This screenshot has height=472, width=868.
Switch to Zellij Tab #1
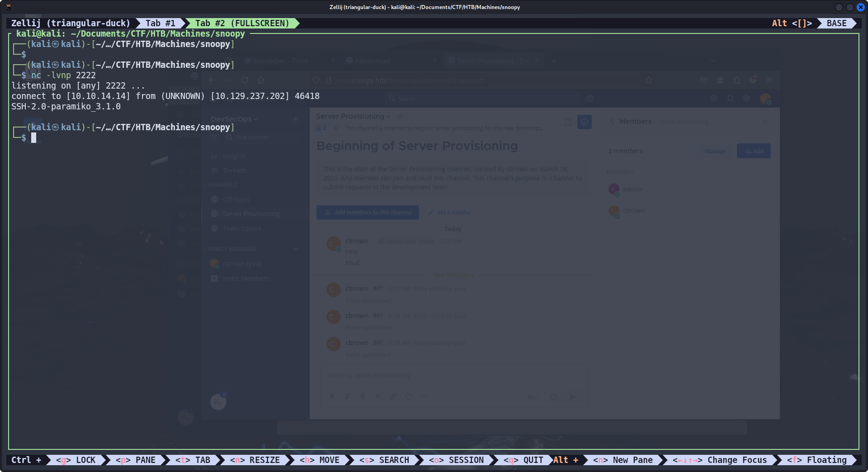(160, 23)
